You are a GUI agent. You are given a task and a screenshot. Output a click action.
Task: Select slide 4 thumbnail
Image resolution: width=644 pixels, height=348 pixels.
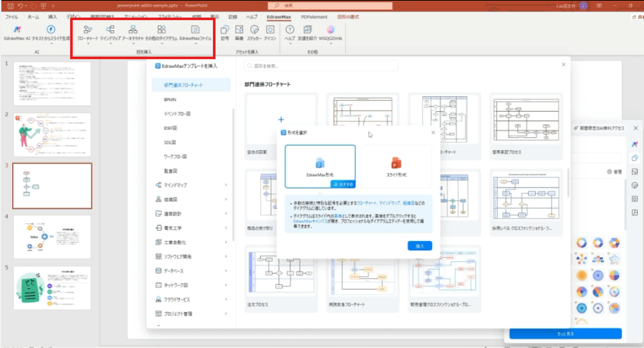[52, 237]
